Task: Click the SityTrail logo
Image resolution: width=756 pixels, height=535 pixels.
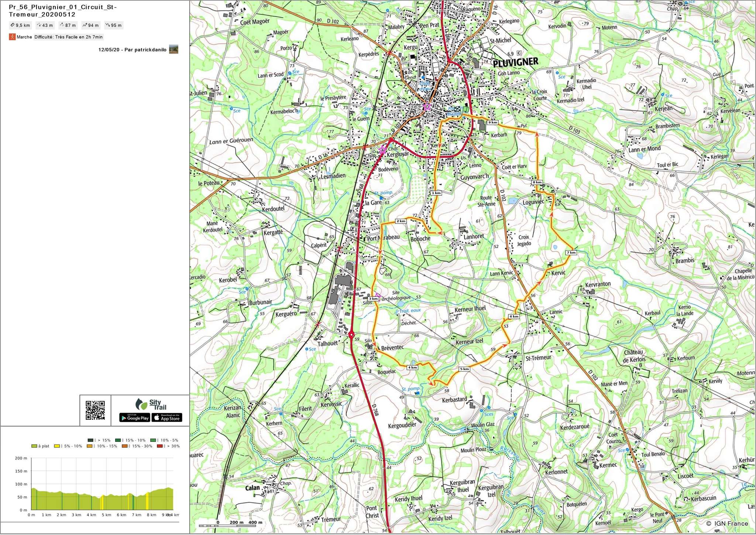Action: click(151, 405)
